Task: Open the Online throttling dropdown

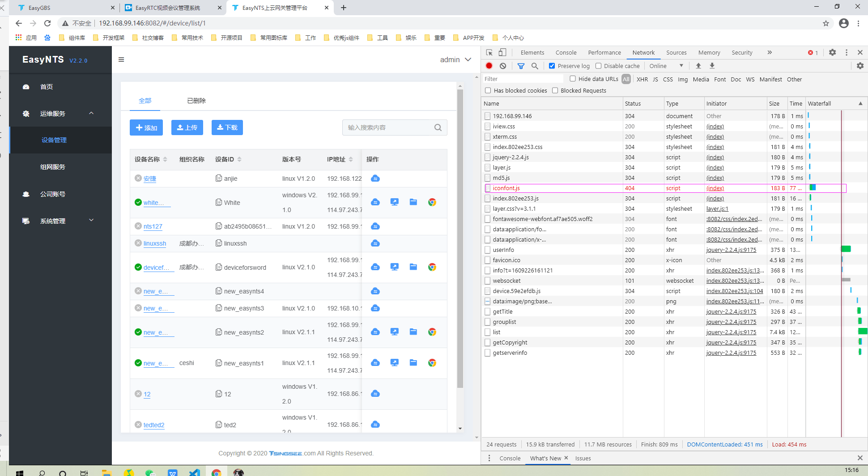Action: 666,66
